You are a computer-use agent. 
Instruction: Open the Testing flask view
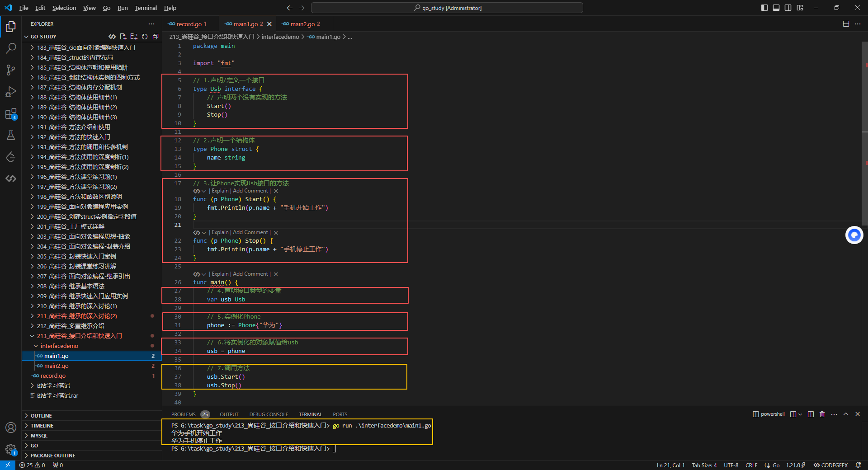coord(11,135)
